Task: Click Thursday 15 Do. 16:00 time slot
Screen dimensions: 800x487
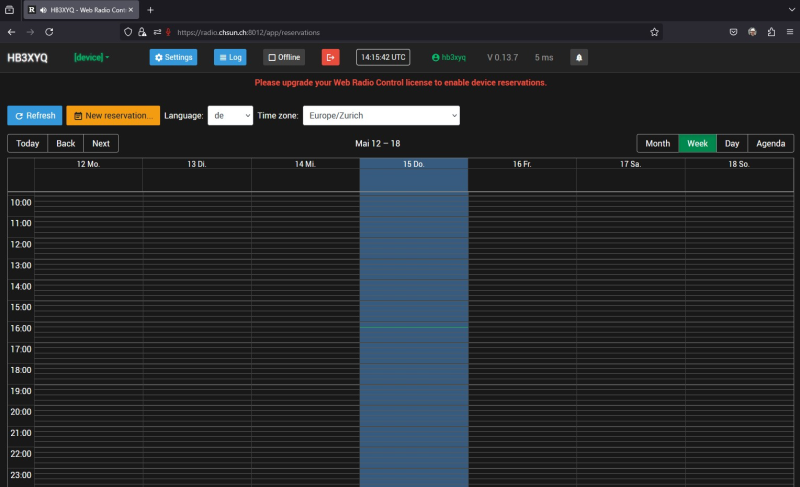Action: pyautogui.click(x=413, y=333)
